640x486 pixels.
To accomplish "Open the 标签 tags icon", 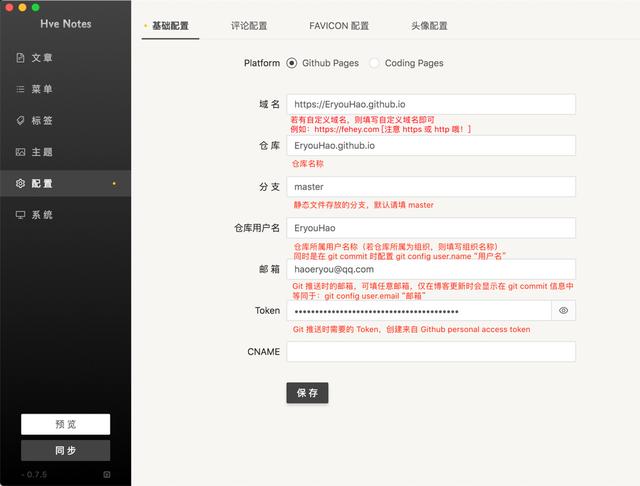I will 20,120.
